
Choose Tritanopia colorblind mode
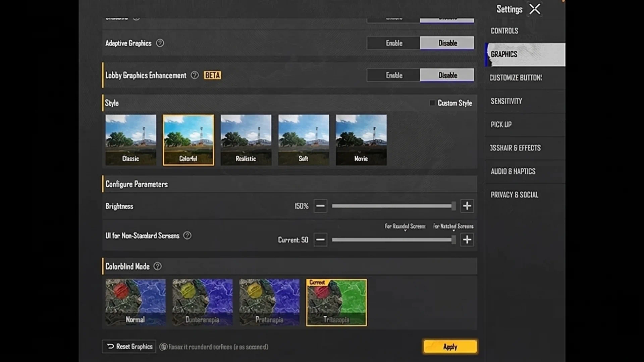click(x=336, y=302)
